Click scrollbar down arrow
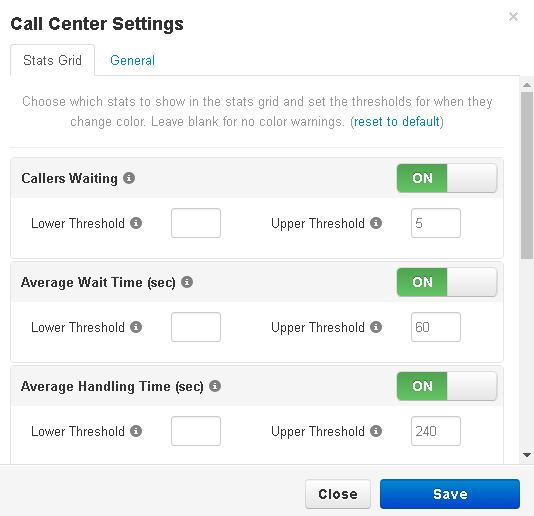534x516 pixels. coord(527,455)
